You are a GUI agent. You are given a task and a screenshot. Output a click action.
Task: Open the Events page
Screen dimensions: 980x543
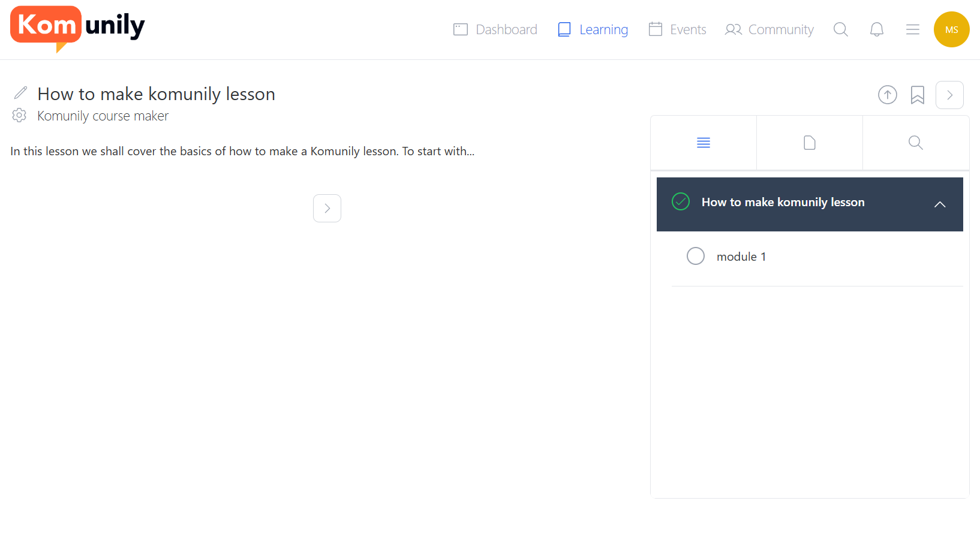[678, 29]
